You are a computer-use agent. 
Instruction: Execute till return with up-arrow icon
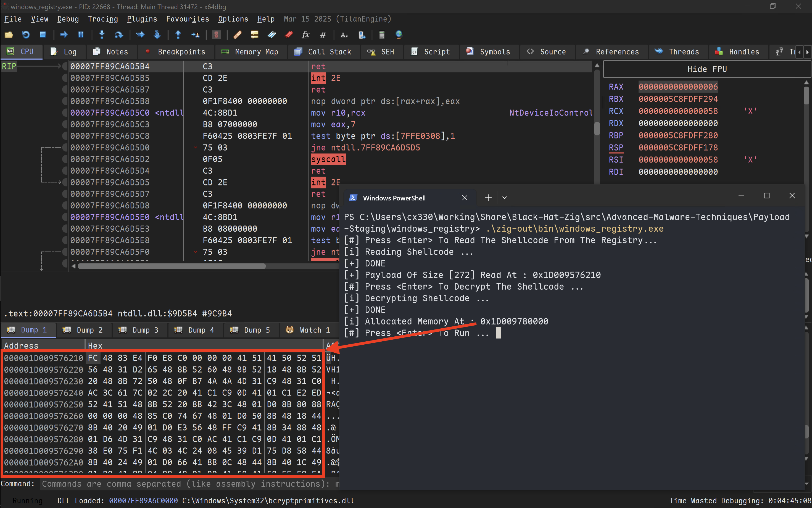click(178, 35)
